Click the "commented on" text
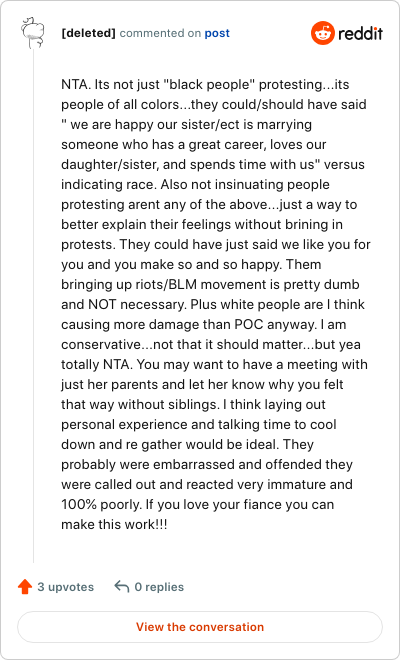The width and height of the screenshot is (400, 660). [160, 33]
